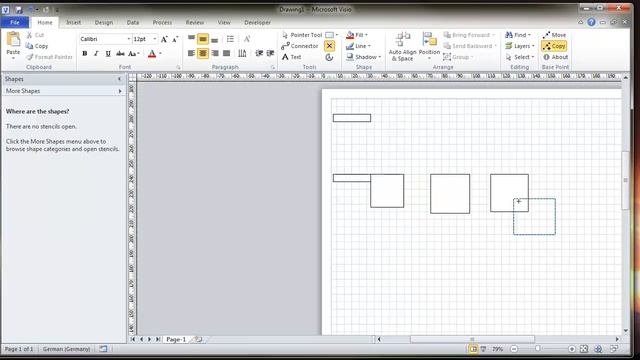Decrease paragraph indent
This screenshot has height=360, width=640.
tap(259, 53)
